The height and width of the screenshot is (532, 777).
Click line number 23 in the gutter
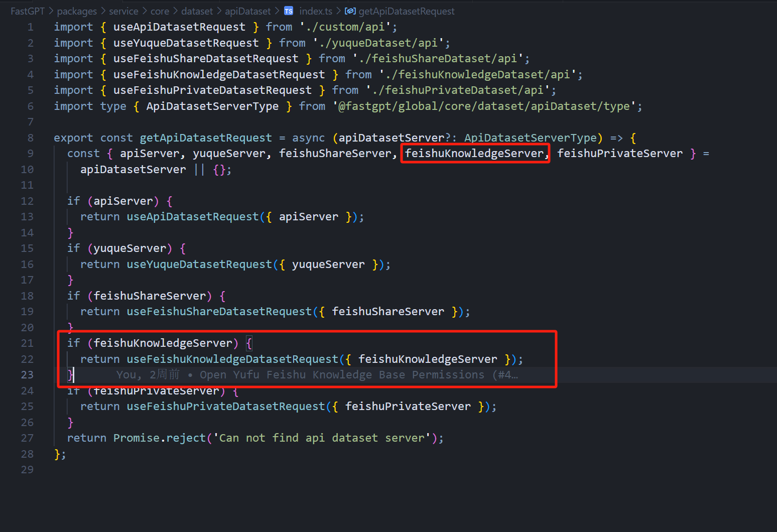27,375
